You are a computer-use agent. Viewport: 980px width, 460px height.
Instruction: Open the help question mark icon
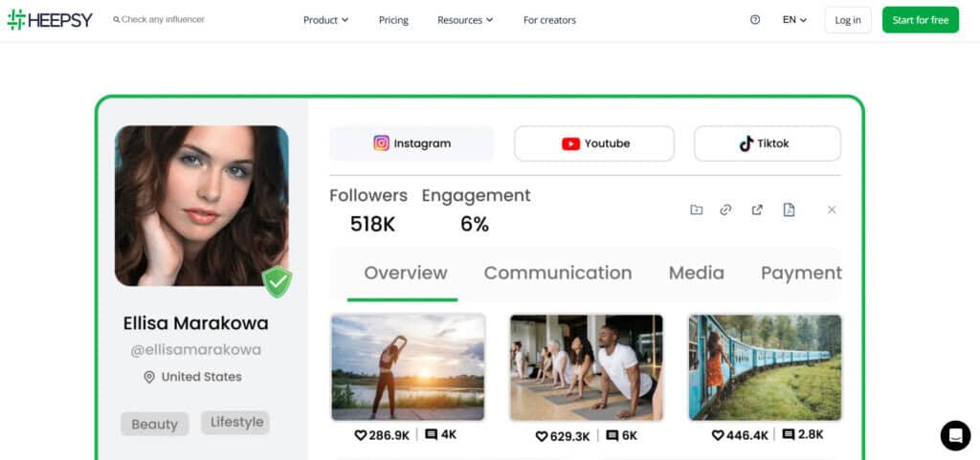click(755, 20)
